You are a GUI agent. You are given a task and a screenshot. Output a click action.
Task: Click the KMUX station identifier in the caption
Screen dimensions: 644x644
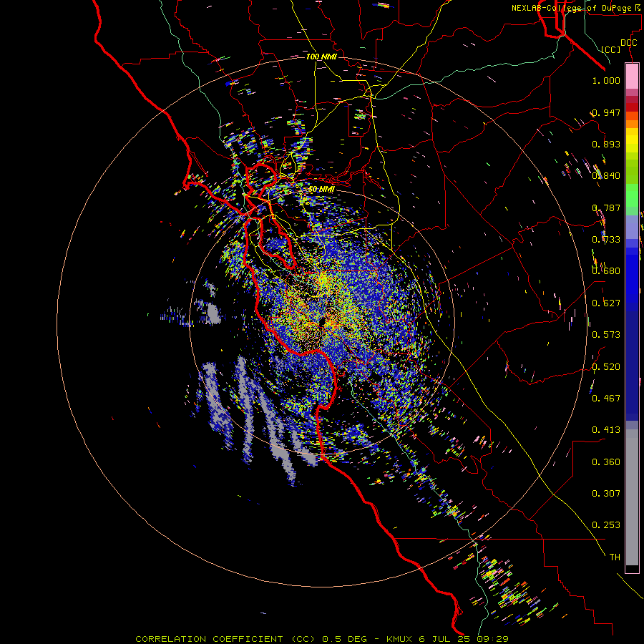click(x=401, y=639)
